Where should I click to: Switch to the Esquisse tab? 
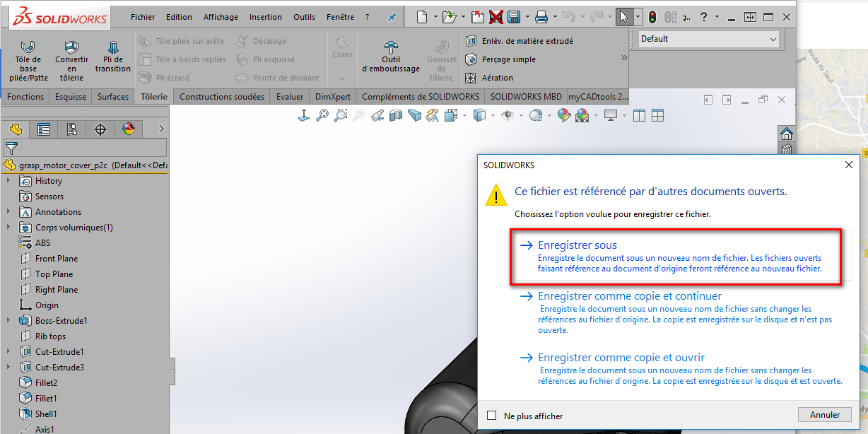coord(71,97)
